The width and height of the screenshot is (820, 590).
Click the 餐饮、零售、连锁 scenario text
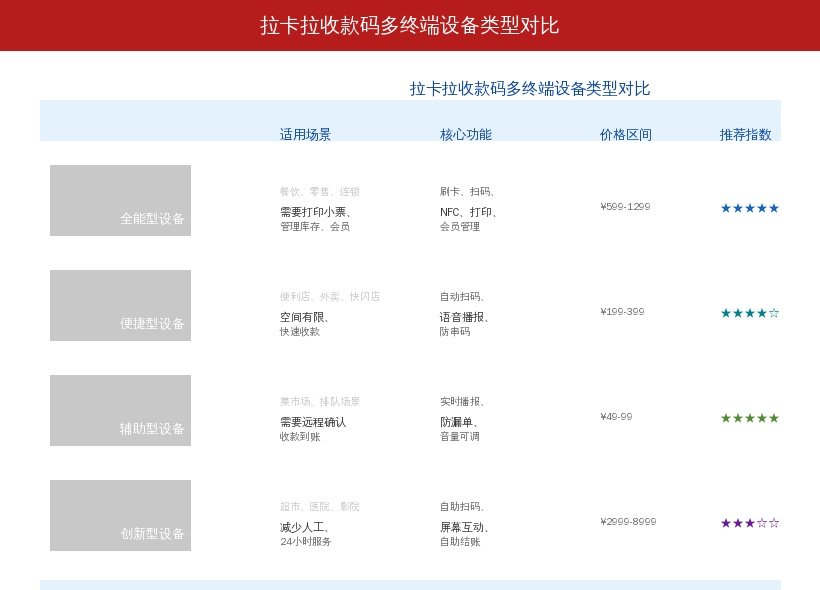[x=320, y=192]
